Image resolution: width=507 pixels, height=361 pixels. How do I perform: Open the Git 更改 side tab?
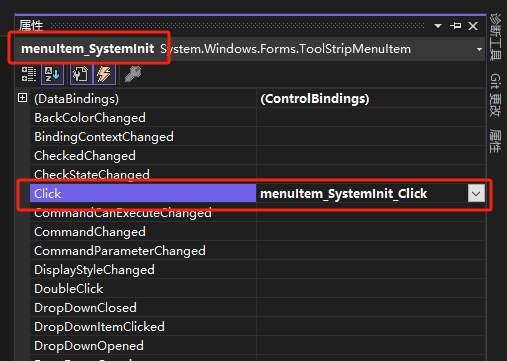[x=495, y=95]
